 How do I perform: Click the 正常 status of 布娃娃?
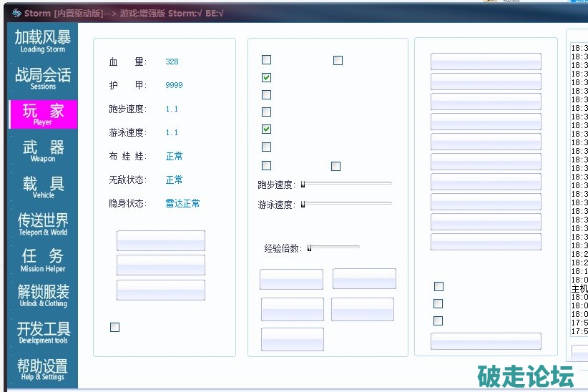coord(174,156)
